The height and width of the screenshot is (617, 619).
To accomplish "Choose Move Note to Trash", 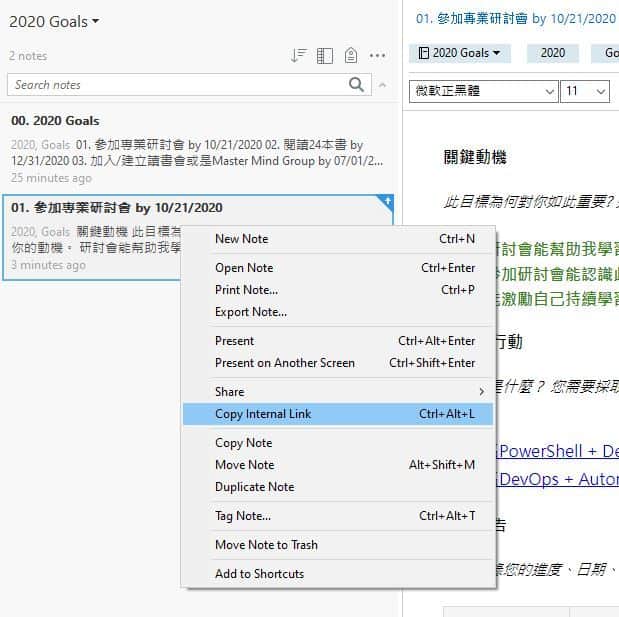I will click(x=266, y=545).
